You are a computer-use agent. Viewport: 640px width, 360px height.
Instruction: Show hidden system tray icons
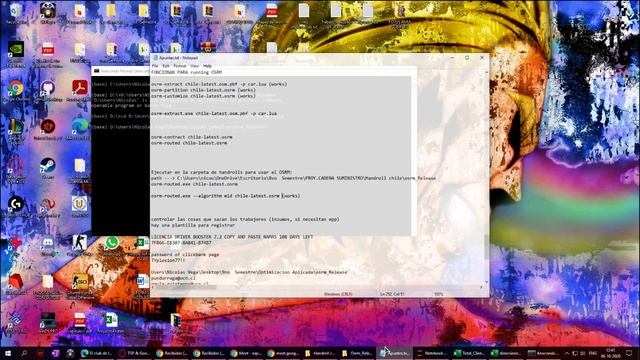[567, 353]
